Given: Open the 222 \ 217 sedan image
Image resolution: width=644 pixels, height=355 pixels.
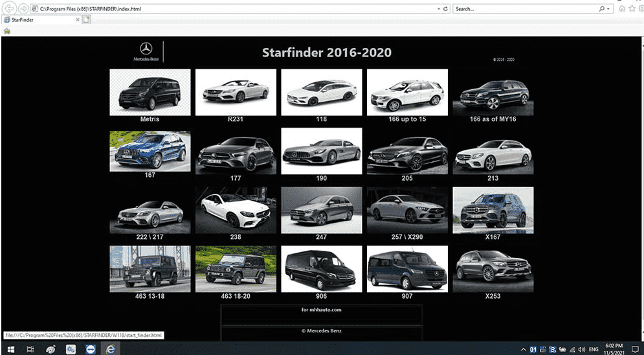Looking at the screenshot, I should [150, 211].
